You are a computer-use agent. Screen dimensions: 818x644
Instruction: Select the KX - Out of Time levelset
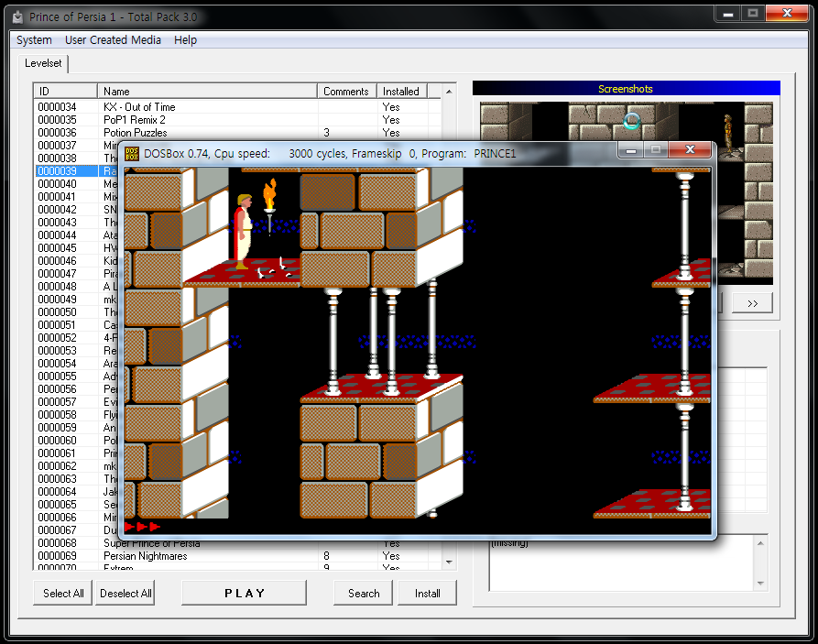click(139, 107)
